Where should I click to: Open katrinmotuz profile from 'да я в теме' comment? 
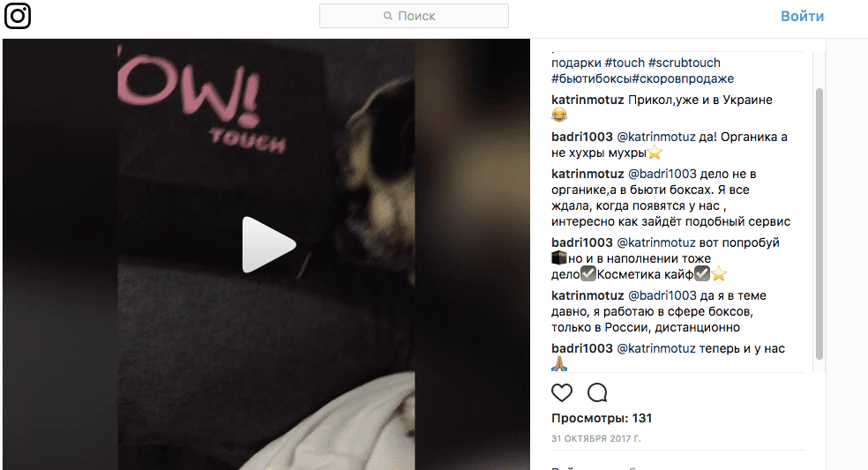(587, 295)
